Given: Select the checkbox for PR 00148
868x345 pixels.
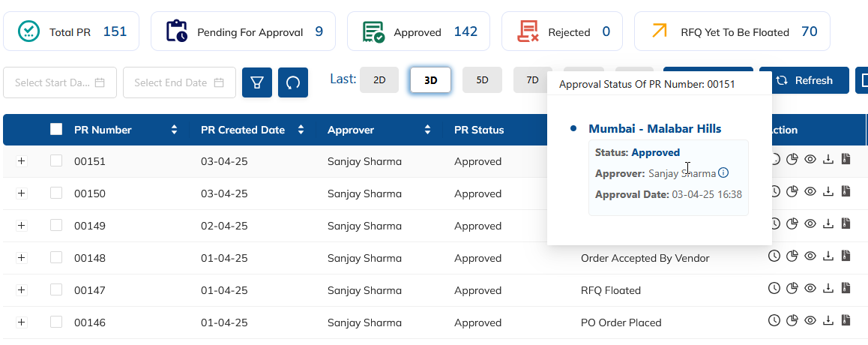Looking at the screenshot, I should pos(56,257).
